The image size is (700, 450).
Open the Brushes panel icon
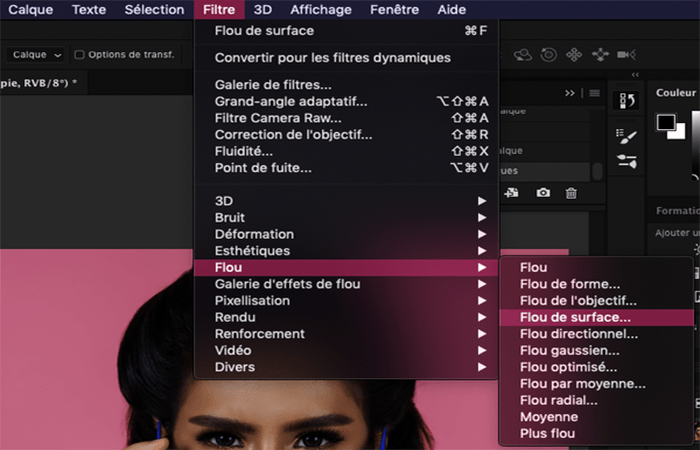(x=626, y=161)
